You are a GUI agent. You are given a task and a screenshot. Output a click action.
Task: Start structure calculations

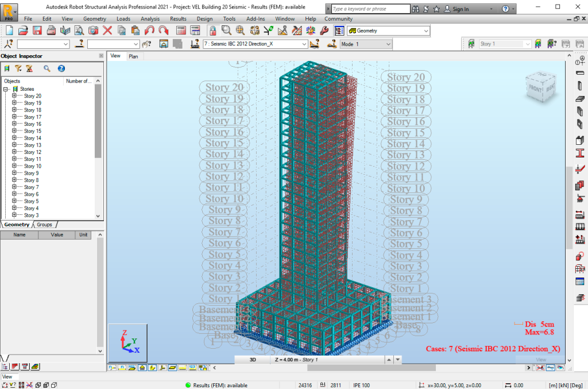point(180,30)
